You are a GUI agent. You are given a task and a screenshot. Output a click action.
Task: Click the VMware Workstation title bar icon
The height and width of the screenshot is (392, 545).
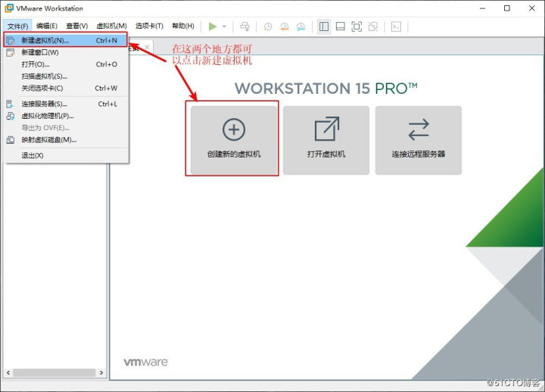[x=8, y=8]
